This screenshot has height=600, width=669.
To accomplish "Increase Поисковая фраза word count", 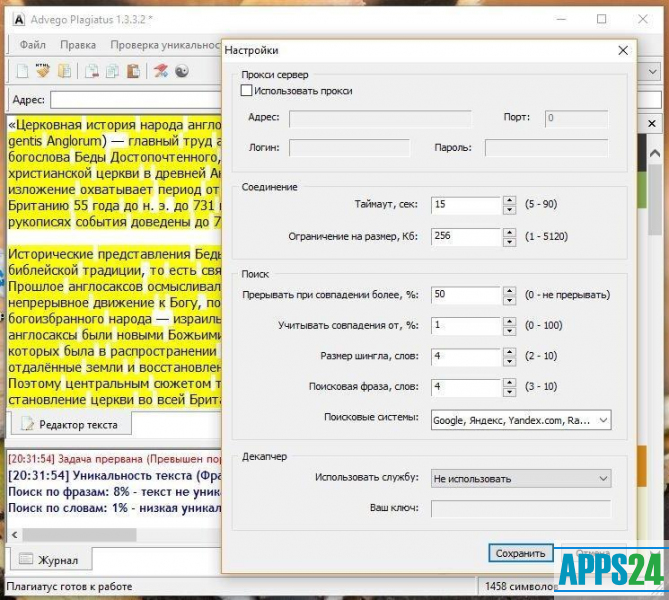I will click(509, 383).
